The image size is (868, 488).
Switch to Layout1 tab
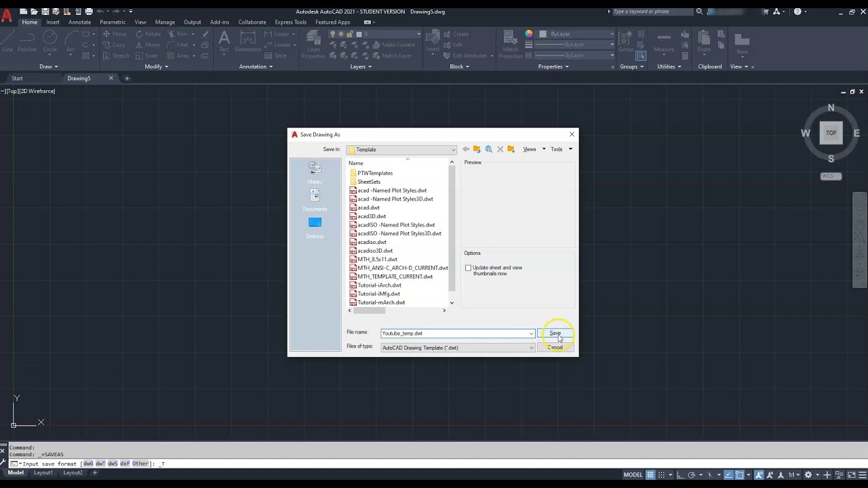click(43, 472)
